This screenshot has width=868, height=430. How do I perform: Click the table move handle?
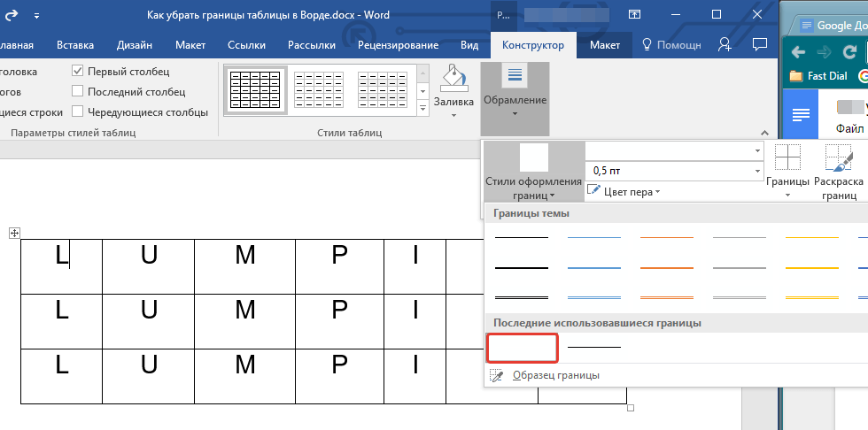13,232
